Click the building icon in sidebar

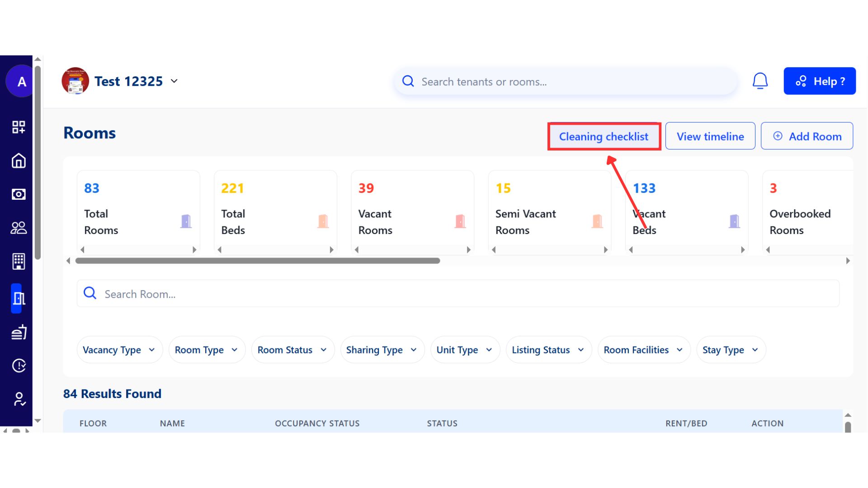point(19,261)
